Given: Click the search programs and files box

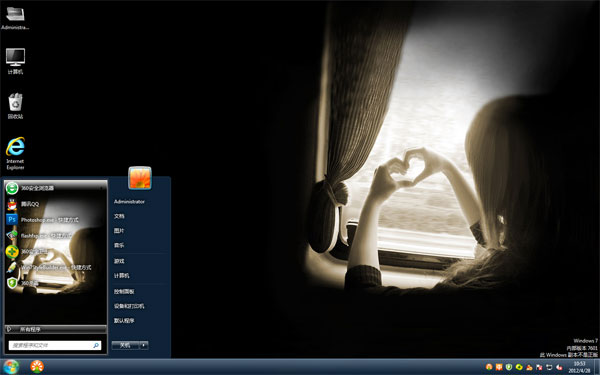Looking at the screenshot, I should [55, 345].
